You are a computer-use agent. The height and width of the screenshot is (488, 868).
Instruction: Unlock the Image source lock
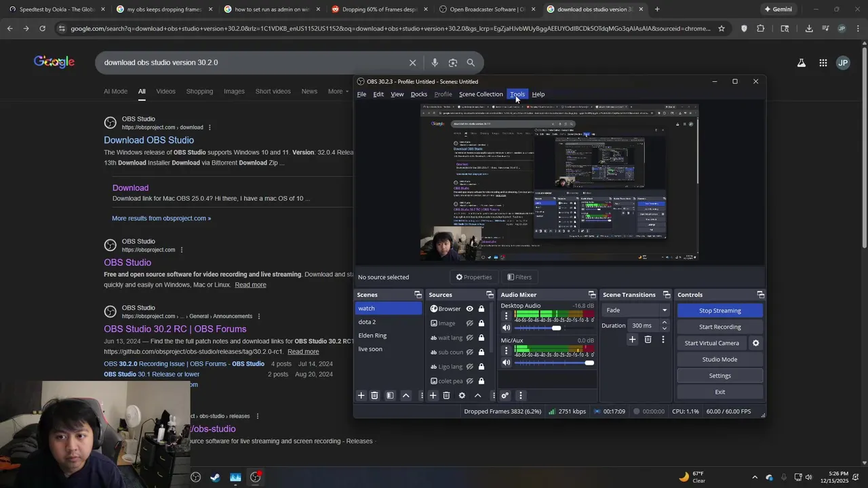(481, 323)
